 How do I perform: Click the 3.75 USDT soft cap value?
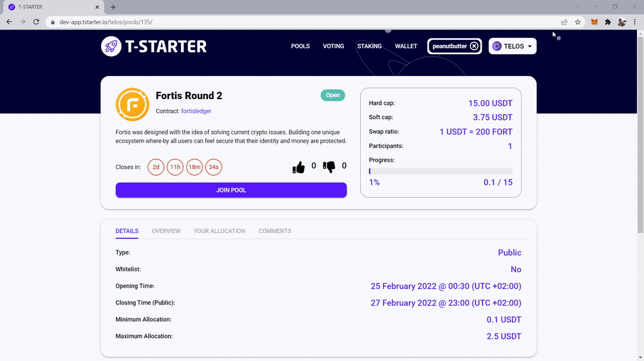(493, 117)
